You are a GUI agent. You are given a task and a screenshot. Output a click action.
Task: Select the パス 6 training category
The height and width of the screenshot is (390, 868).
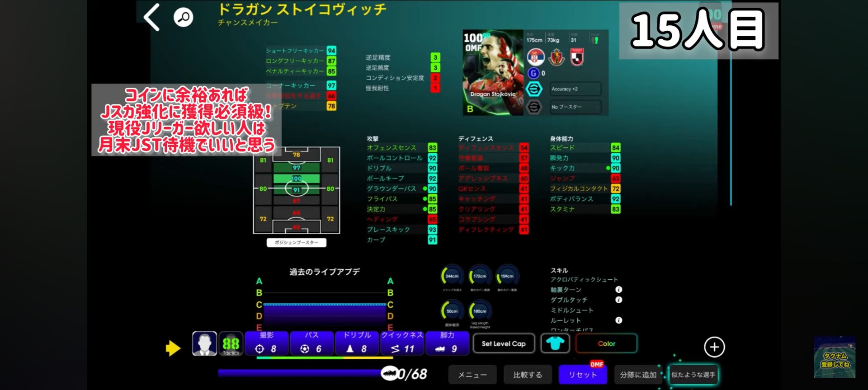pyautogui.click(x=312, y=343)
